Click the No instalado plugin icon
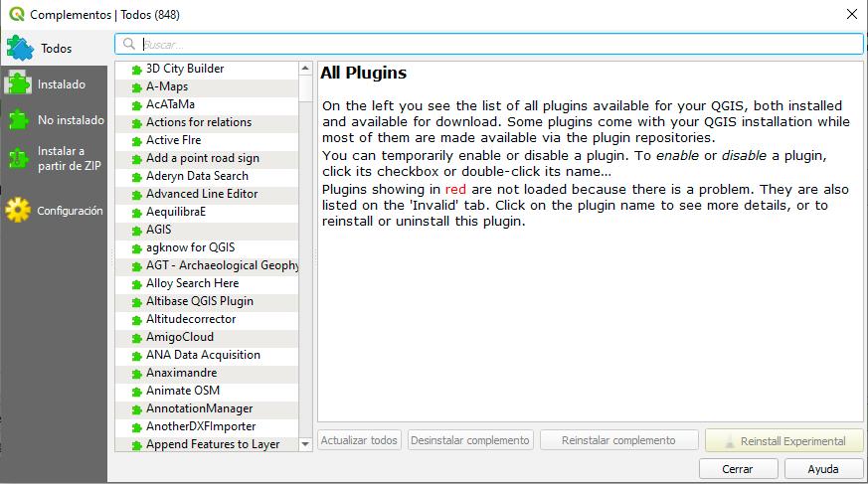868x484 pixels. click(18, 119)
